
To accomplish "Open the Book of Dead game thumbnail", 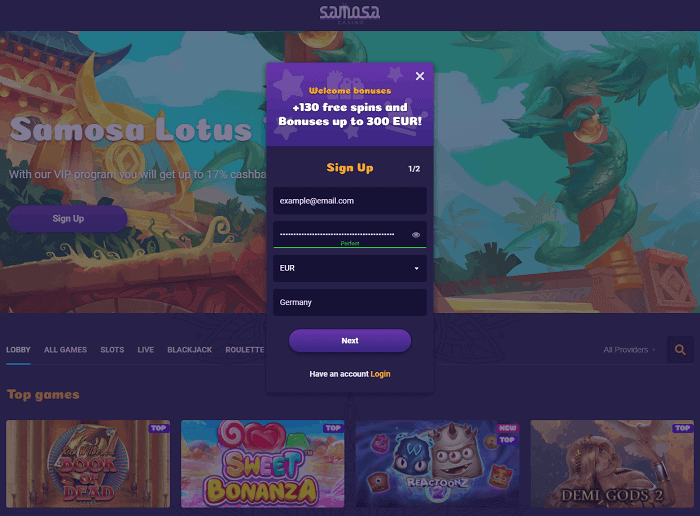I will click(x=88, y=463).
